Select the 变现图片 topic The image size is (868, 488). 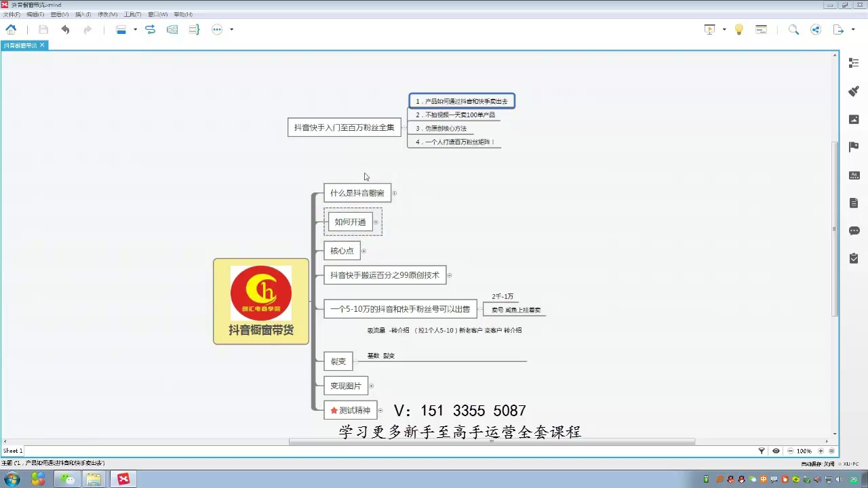[346, 386]
